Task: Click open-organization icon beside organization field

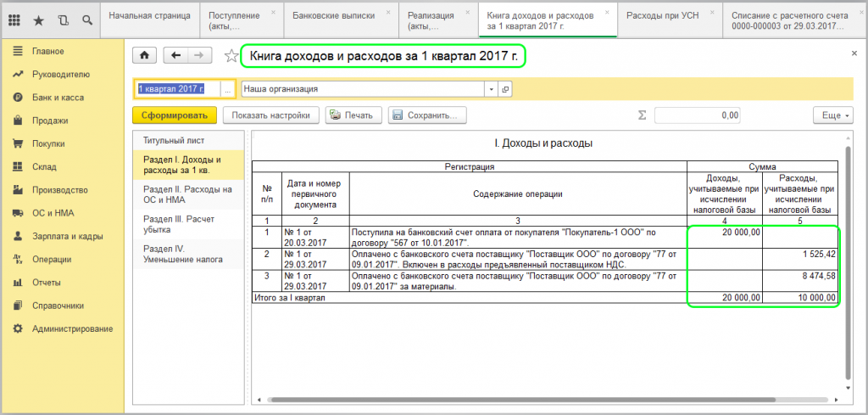Action: pos(505,89)
